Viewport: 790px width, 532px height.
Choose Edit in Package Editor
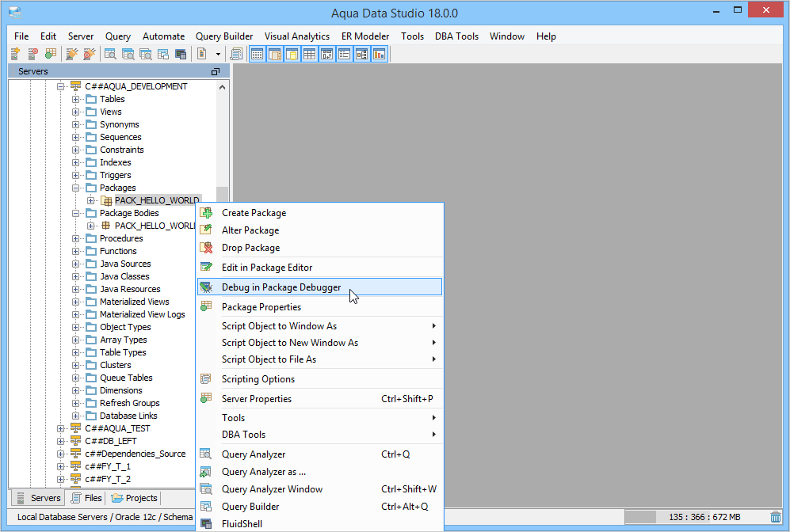tap(320, 268)
